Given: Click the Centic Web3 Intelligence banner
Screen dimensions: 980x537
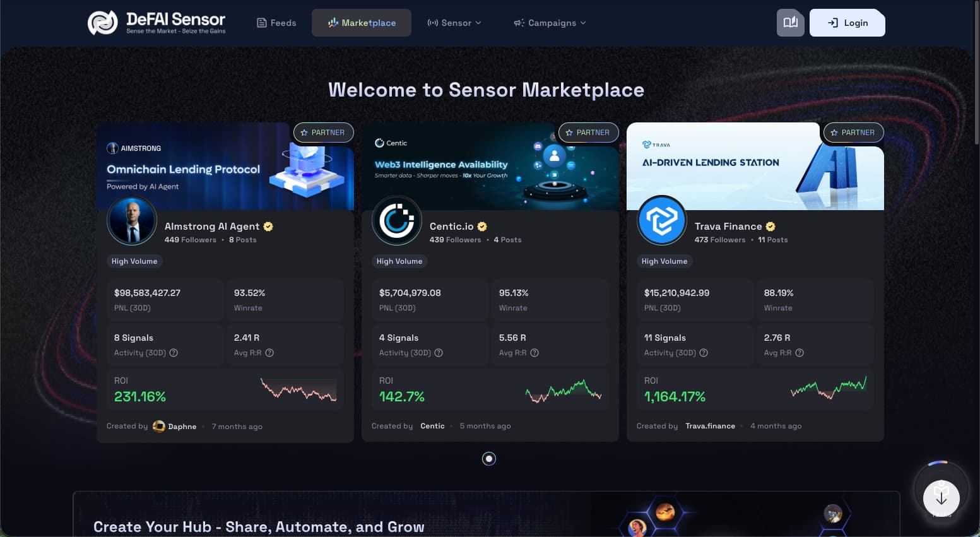Looking at the screenshot, I should coord(490,166).
